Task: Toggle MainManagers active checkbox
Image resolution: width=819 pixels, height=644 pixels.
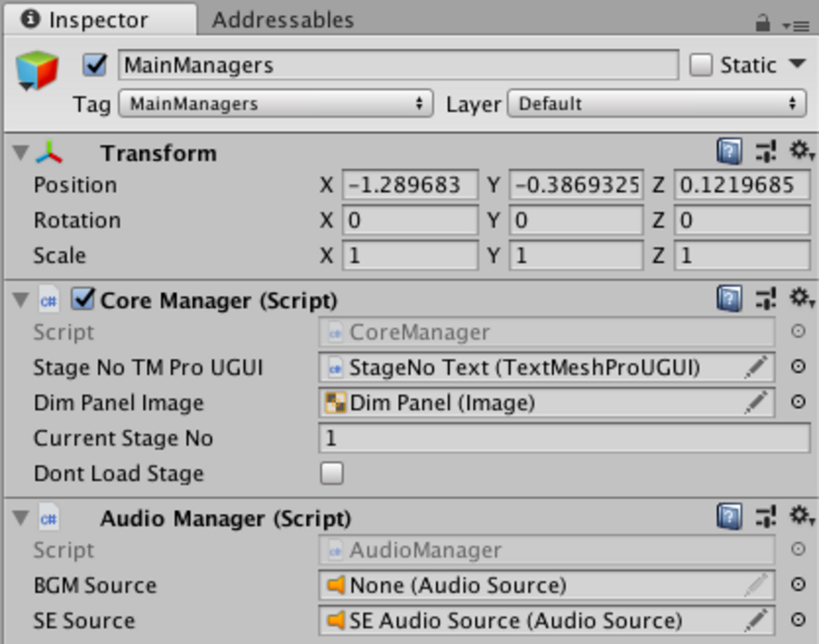Action: [x=94, y=65]
